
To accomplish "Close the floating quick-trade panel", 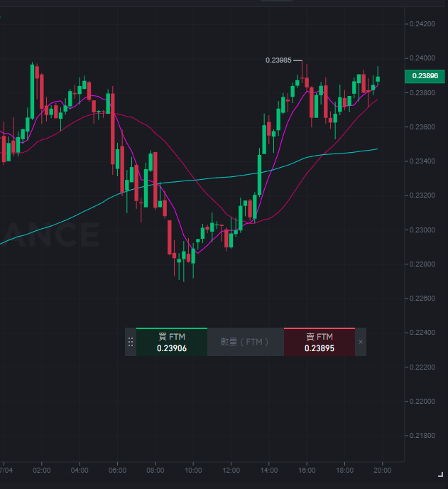I will 361,342.
